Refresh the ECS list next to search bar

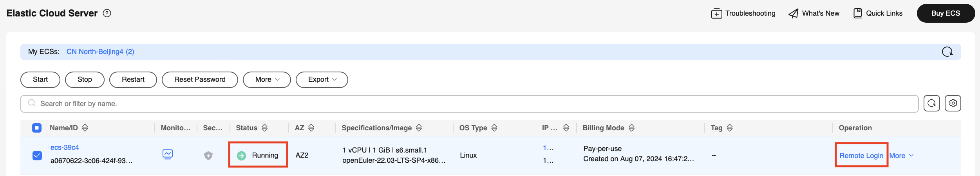(931, 103)
